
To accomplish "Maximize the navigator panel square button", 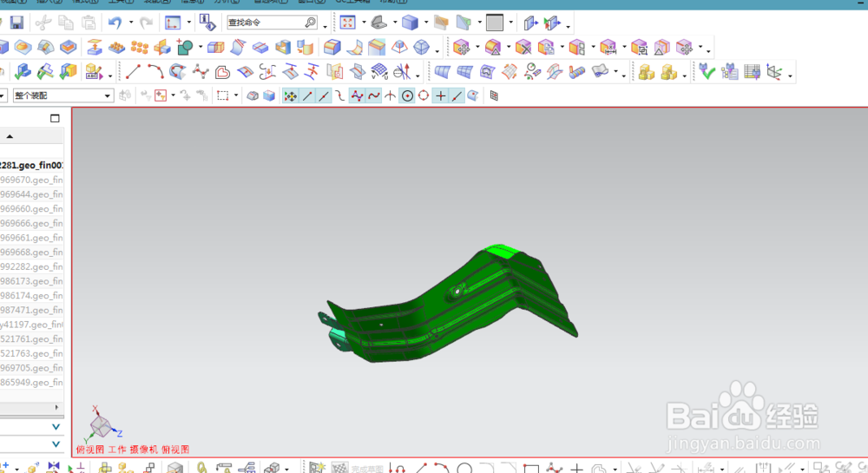I will (x=55, y=118).
